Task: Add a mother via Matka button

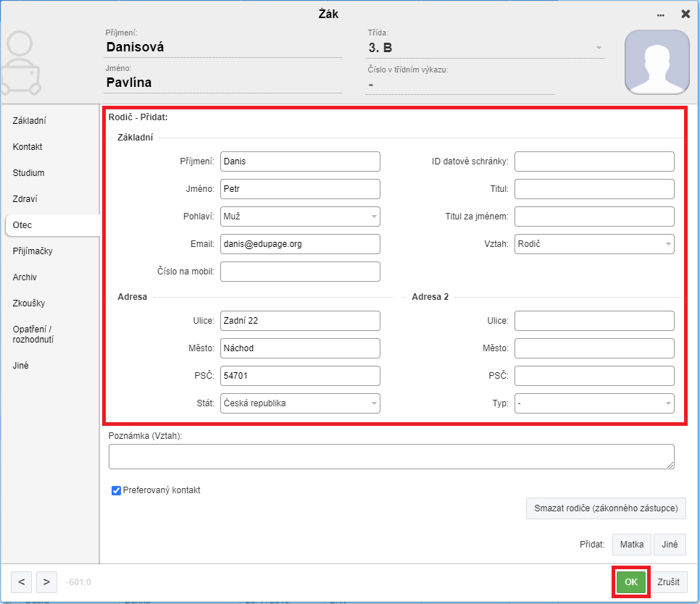Action: coord(632,544)
